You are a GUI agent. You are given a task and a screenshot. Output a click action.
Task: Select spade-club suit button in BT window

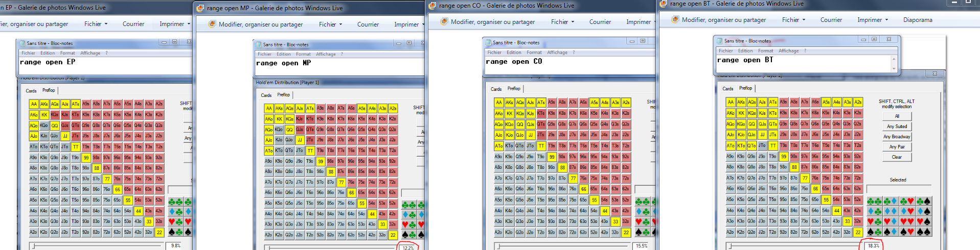pos(875,232)
